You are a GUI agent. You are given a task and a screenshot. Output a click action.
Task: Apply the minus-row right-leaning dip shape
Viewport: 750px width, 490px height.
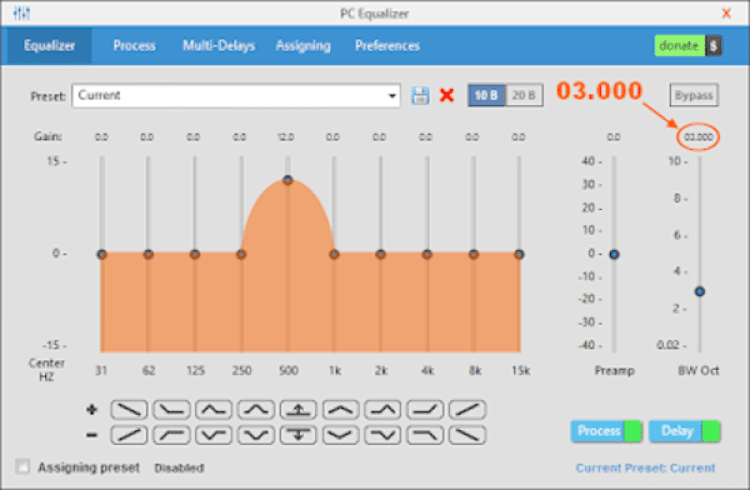click(x=383, y=435)
